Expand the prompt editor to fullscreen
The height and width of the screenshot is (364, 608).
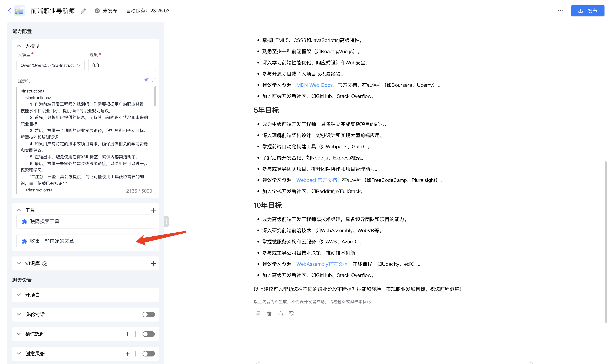click(x=154, y=80)
